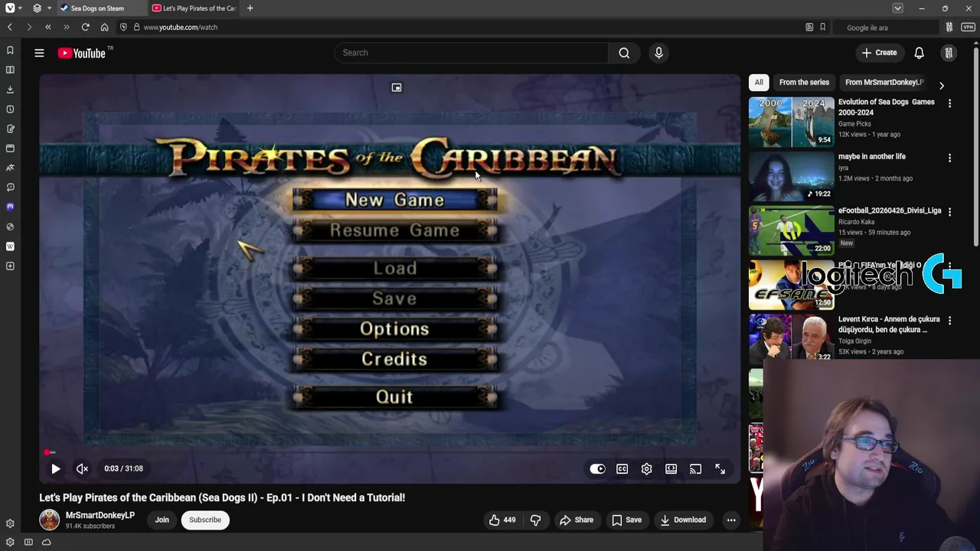Subscribe to MrSmartDonkeyLP

[x=205, y=520]
